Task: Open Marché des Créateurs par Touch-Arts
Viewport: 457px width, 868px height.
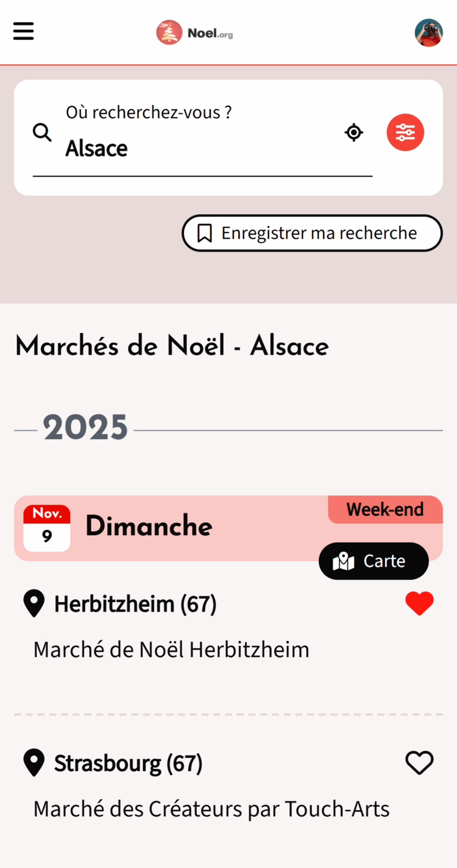Action: point(211,809)
